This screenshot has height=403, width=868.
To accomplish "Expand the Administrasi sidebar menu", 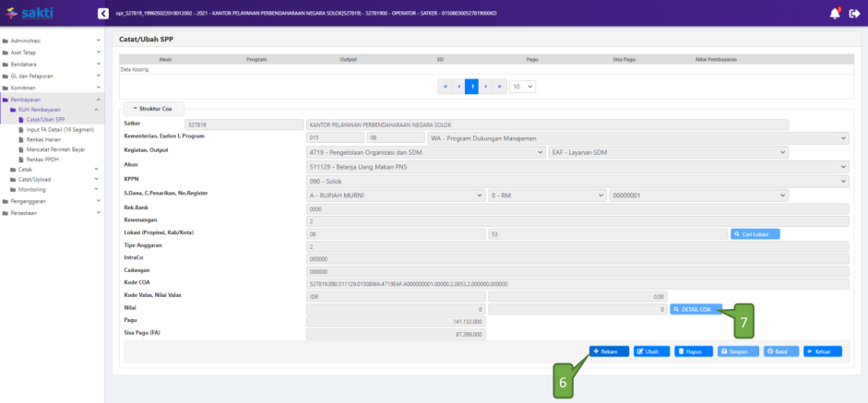I will (x=52, y=41).
